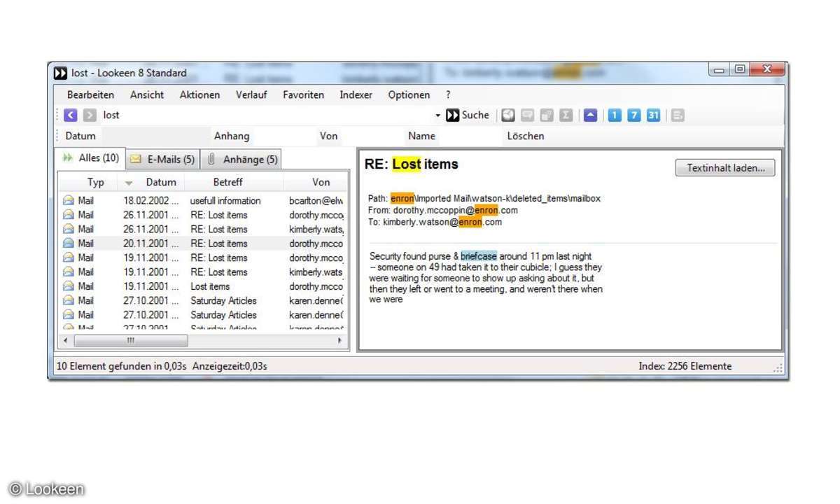Open the Optionen menu
This screenshot has width=840, height=504.
(409, 94)
